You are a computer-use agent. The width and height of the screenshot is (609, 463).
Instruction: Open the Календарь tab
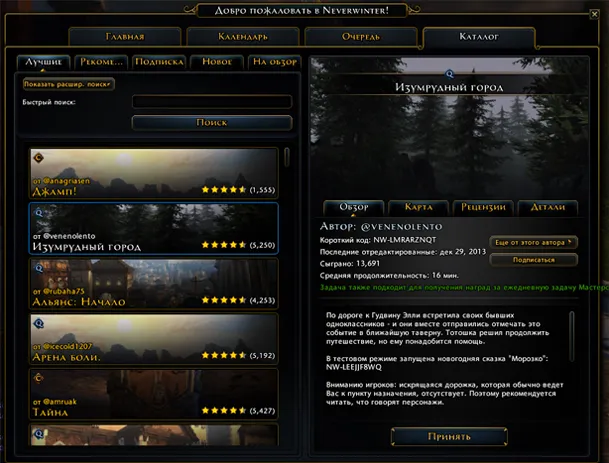(x=243, y=37)
